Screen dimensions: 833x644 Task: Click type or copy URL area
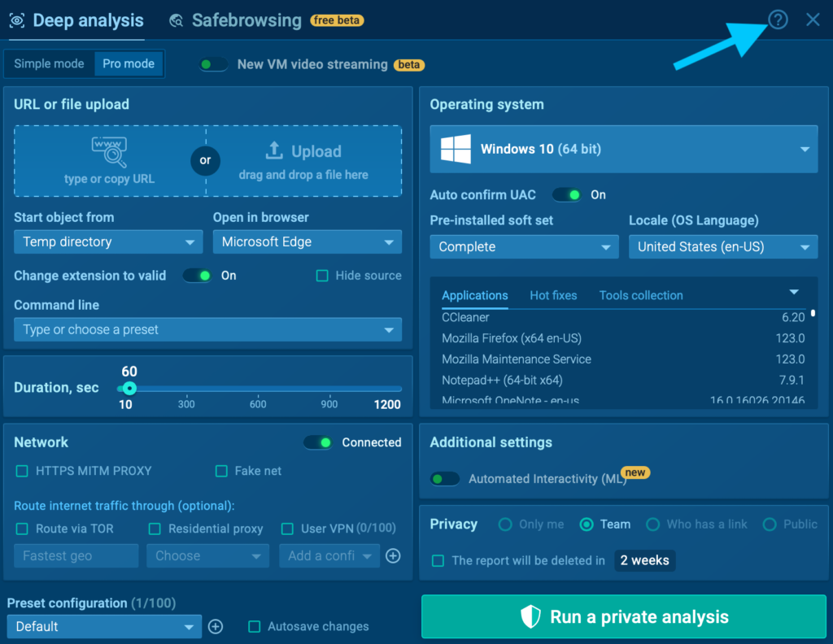pyautogui.click(x=110, y=161)
